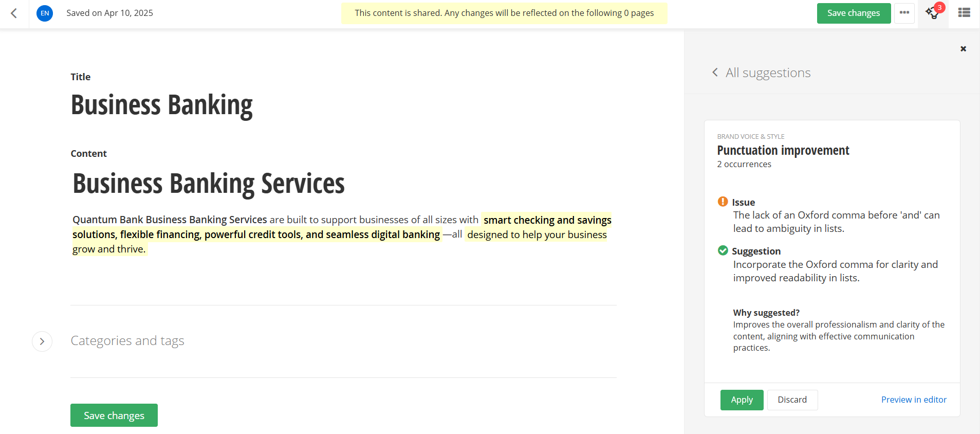Click the green Suggestion checkmark icon
The height and width of the screenshot is (434, 980).
[x=723, y=250]
